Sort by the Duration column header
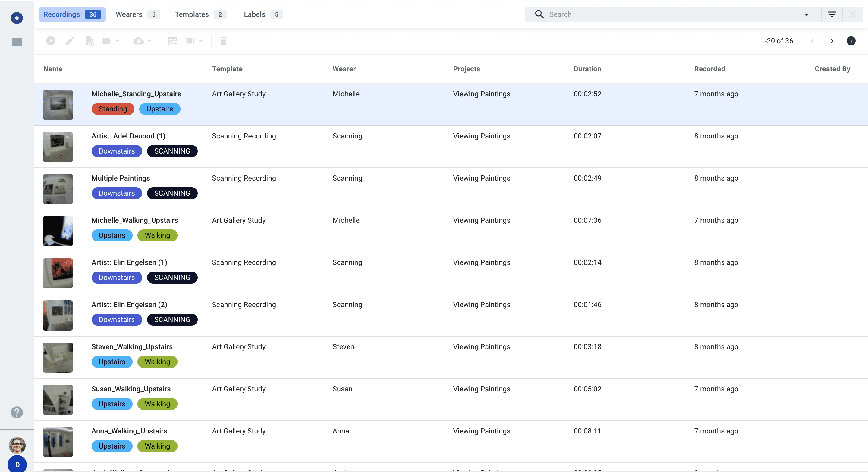This screenshot has width=868, height=472. coord(587,69)
